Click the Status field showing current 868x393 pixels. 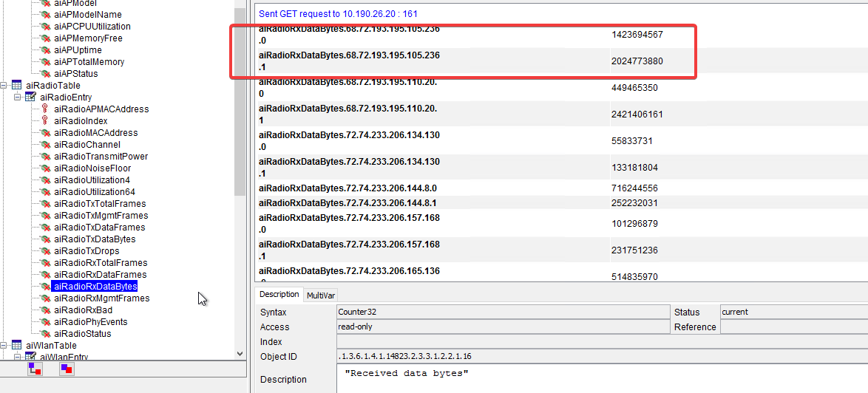point(794,312)
